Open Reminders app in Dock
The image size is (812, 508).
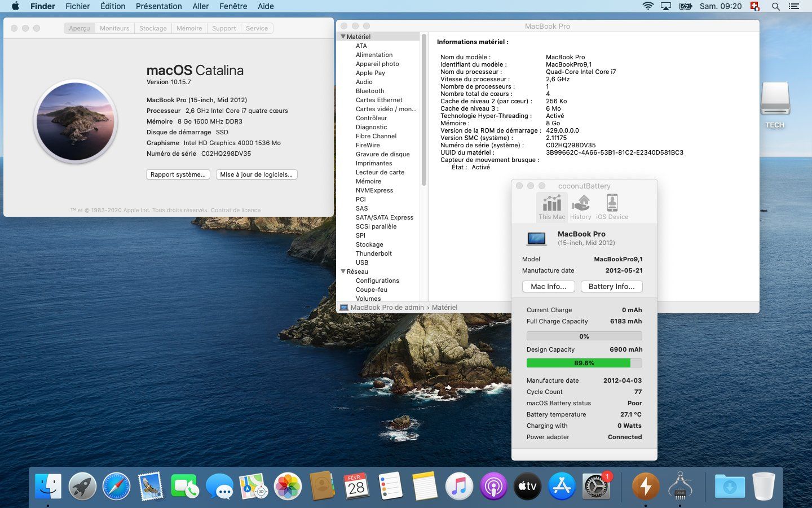390,486
